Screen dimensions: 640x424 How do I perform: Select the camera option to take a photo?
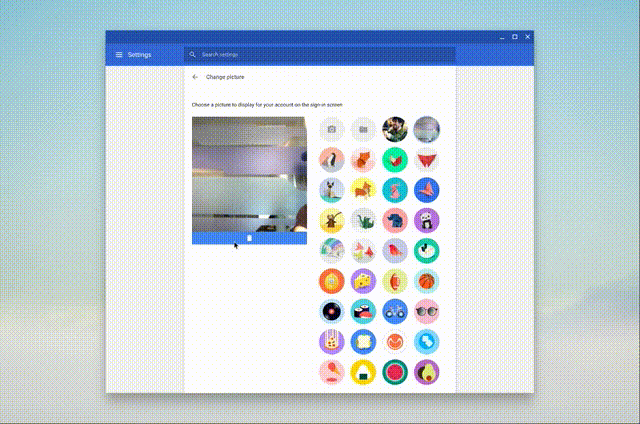click(x=332, y=129)
